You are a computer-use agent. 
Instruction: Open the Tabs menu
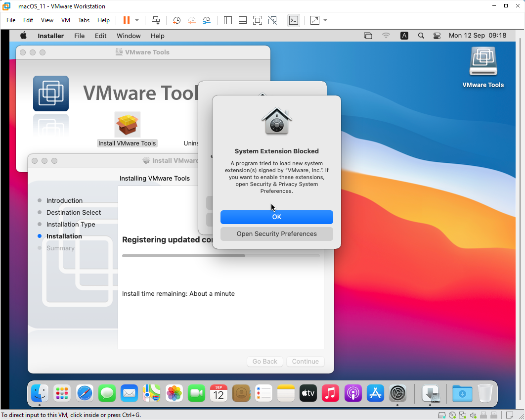coord(84,20)
